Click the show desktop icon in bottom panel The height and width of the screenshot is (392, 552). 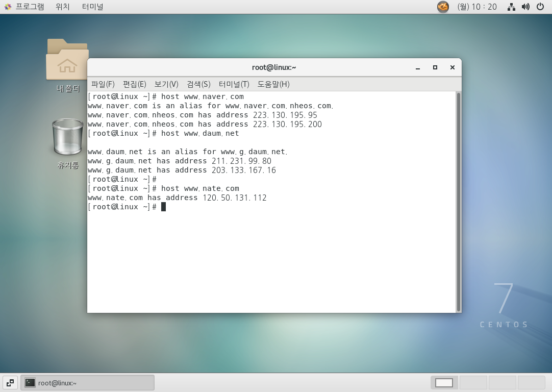[10, 383]
